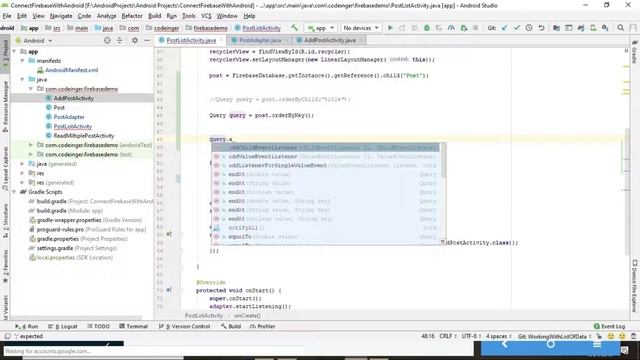
Task: Open Project Structure icon in toolbar
Action: [556, 28]
